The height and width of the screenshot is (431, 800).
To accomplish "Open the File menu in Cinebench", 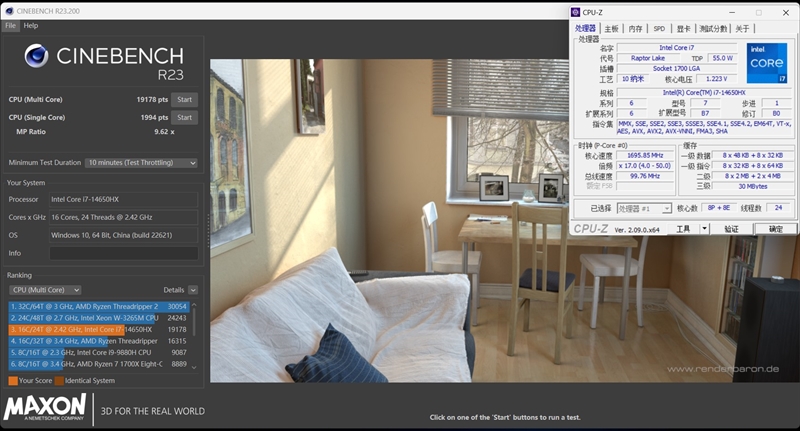I will coord(10,26).
